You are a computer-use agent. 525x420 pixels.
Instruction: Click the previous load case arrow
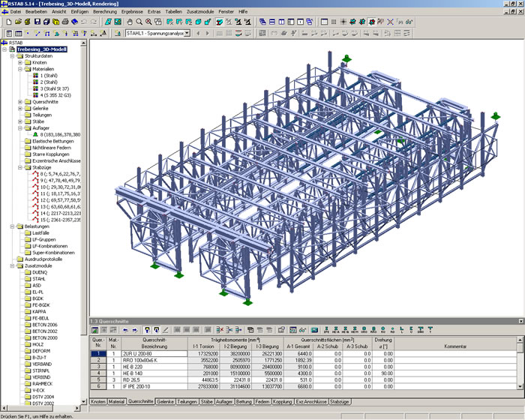[x=198, y=33]
